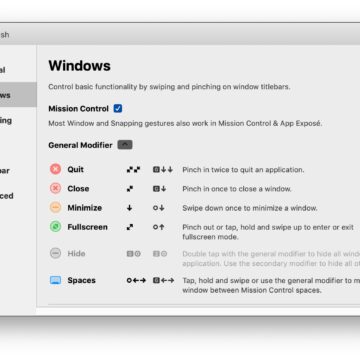This screenshot has height=360, width=360.
Task: Click the red Quit action icon
Action: point(55,169)
